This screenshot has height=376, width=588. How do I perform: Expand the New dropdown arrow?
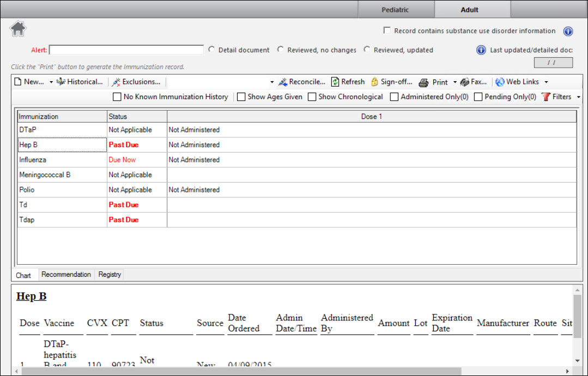[x=51, y=82]
